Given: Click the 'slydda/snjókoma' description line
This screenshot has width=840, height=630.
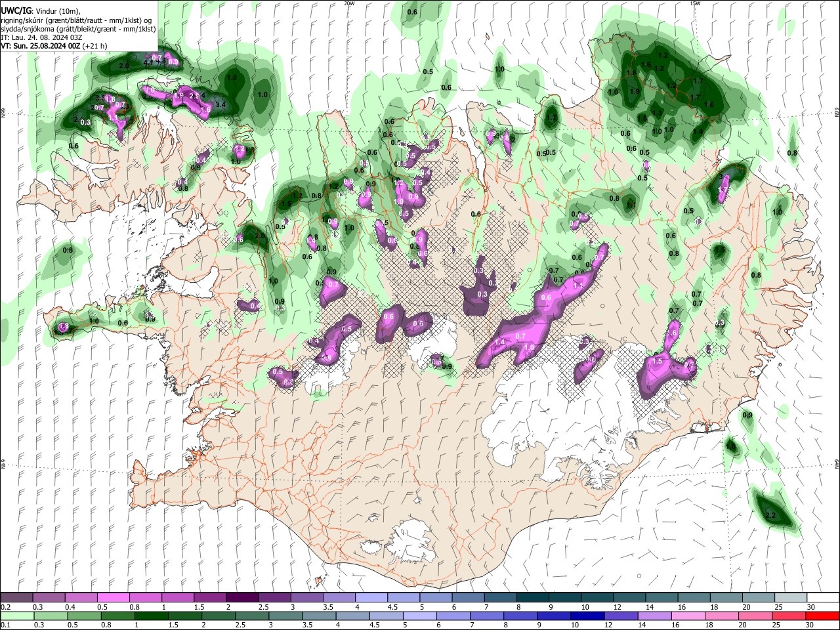Looking at the screenshot, I should click(x=78, y=29).
